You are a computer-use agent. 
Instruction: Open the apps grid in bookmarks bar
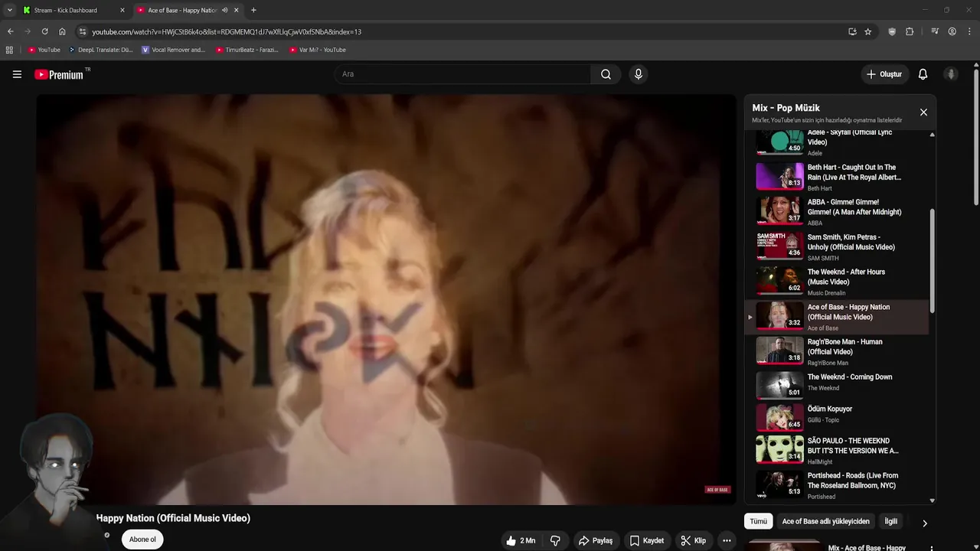point(9,50)
